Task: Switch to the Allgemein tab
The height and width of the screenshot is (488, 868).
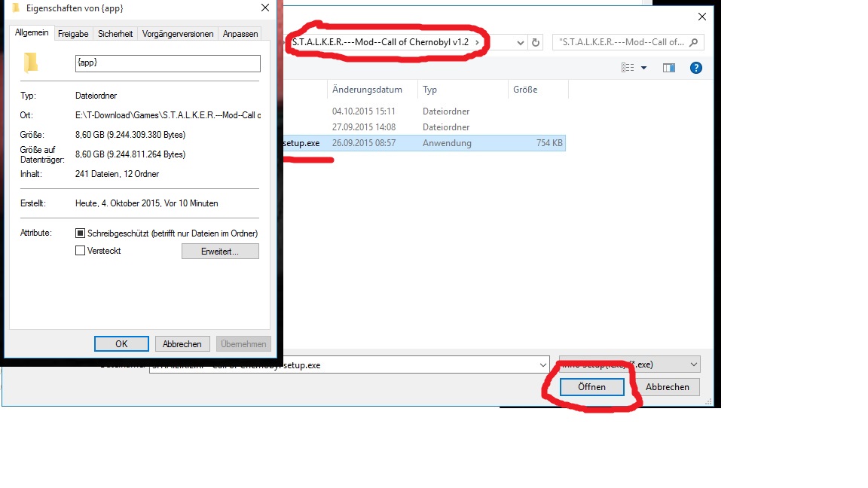Action: tap(32, 32)
